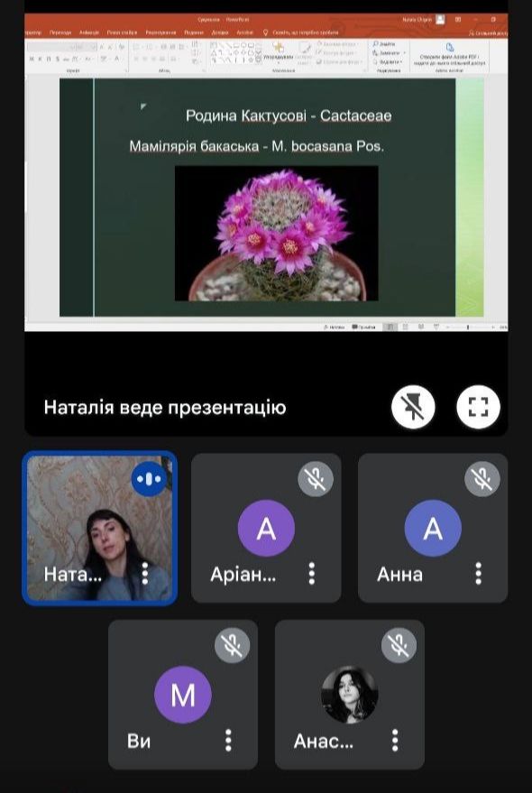Tap the muted microphone icon on Анна's tile
Screen dimensions: 532x793
(482, 478)
